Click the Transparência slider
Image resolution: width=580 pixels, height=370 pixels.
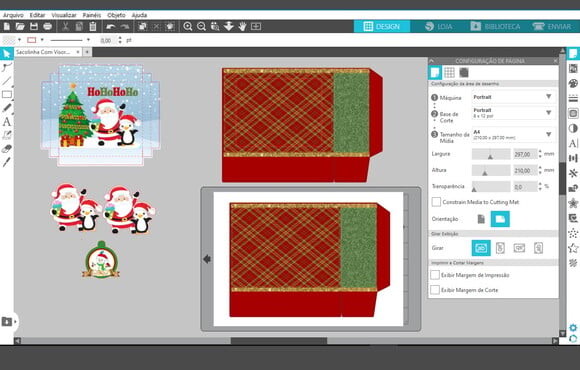491,186
